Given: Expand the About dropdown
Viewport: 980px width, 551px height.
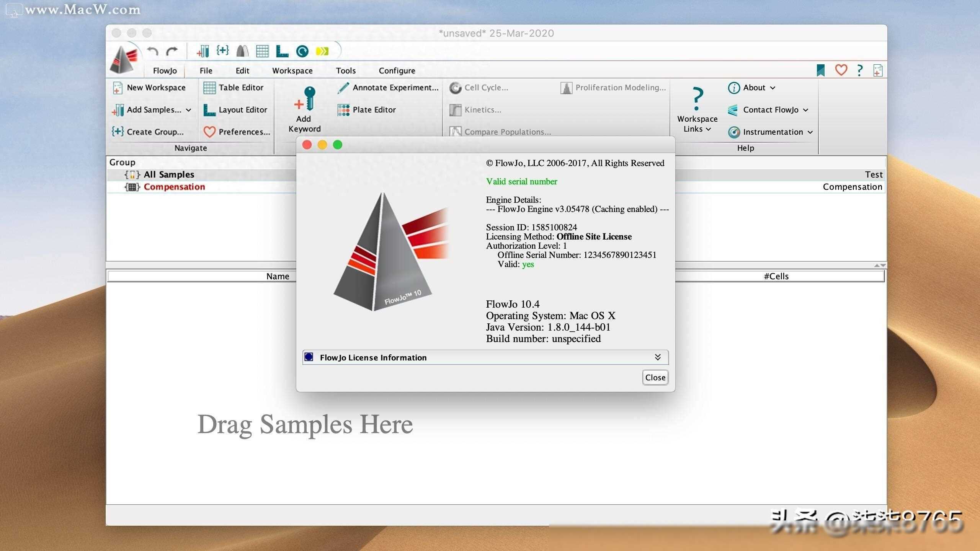Looking at the screenshot, I should pyautogui.click(x=773, y=88).
